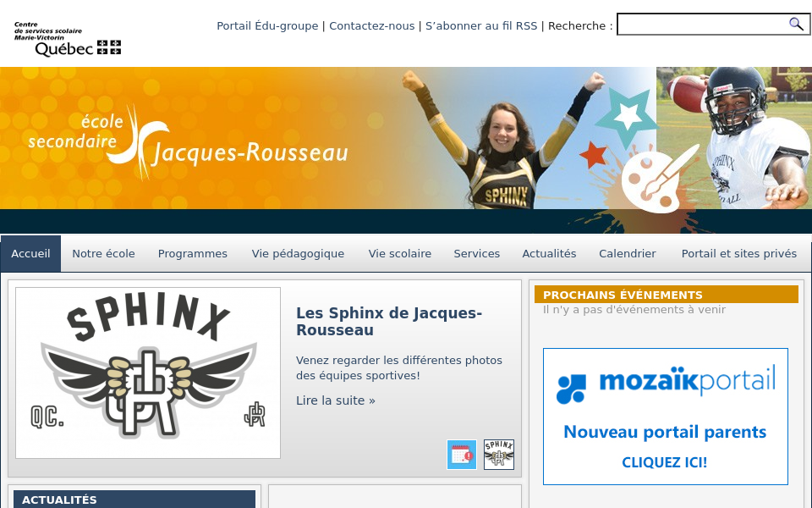The image size is (812, 508).
Task: Open the calendar alert icon near Sphinx badge
Action: click(462, 454)
